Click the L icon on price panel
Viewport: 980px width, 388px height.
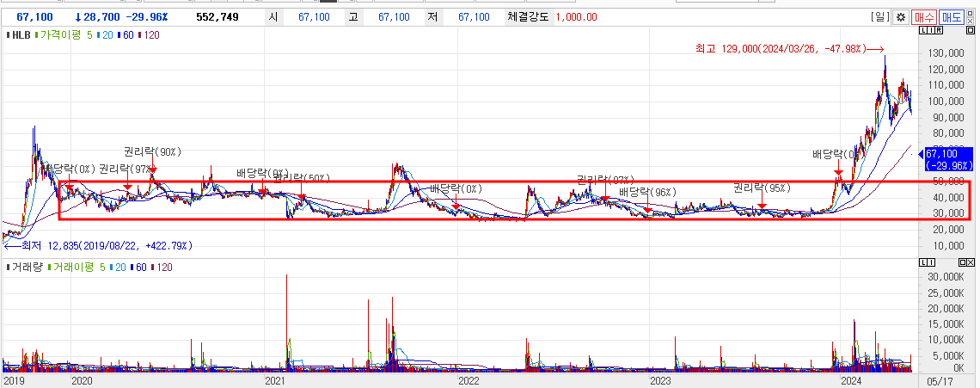pyautogui.click(x=923, y=30)
